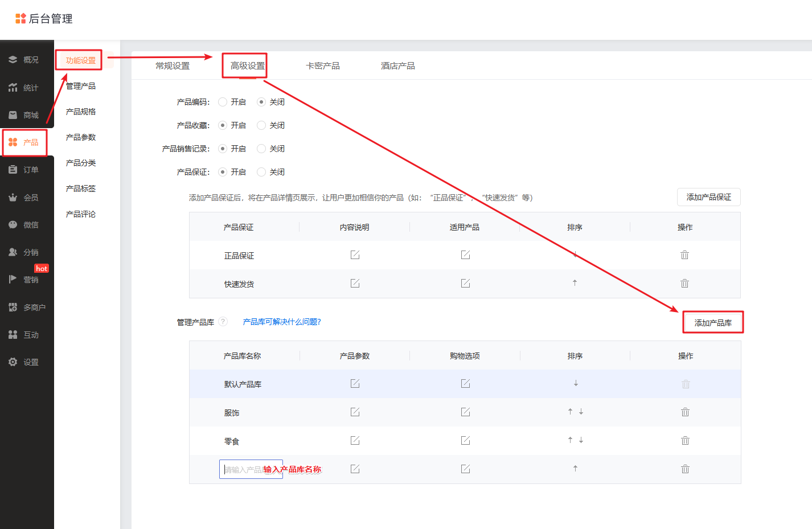Select the 微信 WeChat sidebar icon
This screenshot has width=812, height=529.
coord(26,224)
